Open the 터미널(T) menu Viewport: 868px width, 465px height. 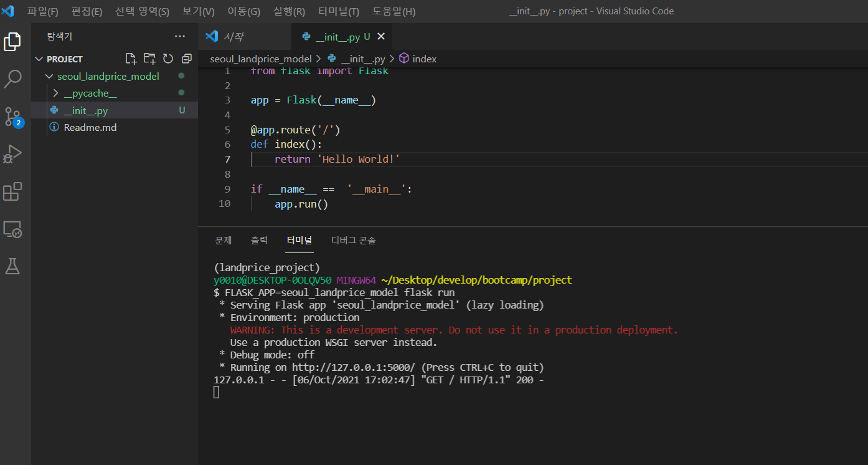point(339,11)
